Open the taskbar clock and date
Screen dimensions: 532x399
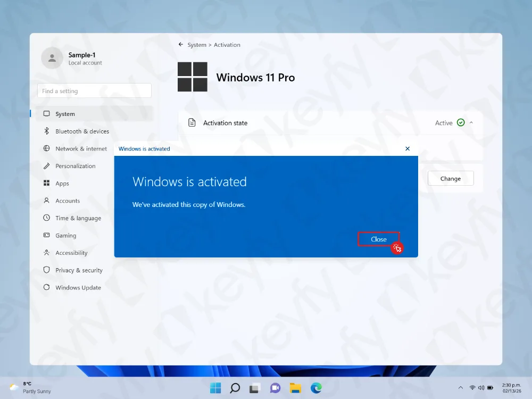tap(511, 388)
